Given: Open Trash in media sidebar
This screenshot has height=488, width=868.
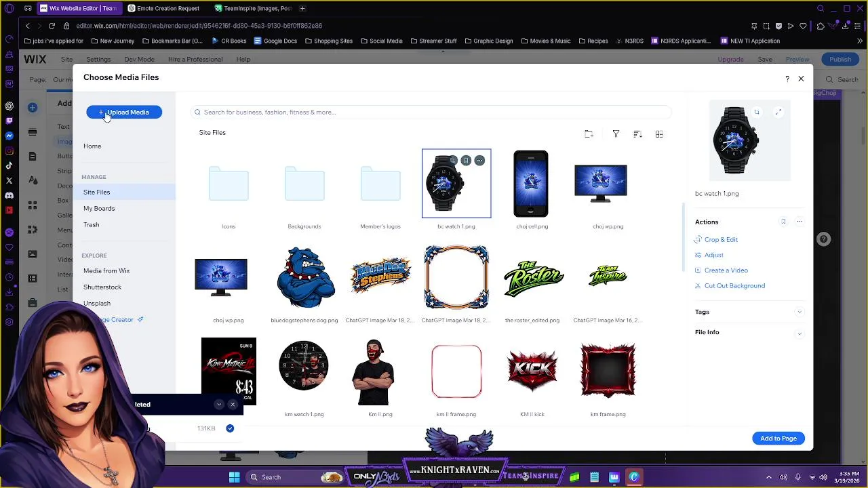Looking at the screenshot, I should [x=91, y=225].
